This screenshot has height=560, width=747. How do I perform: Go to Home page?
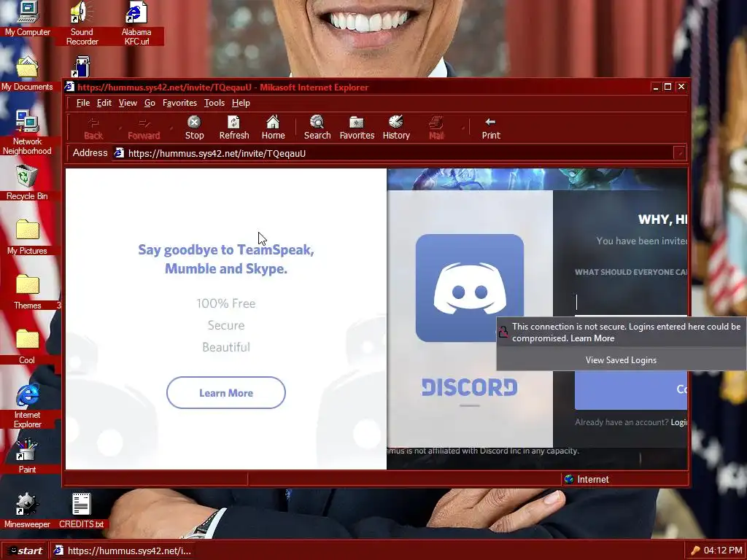(x=273, y=128)
